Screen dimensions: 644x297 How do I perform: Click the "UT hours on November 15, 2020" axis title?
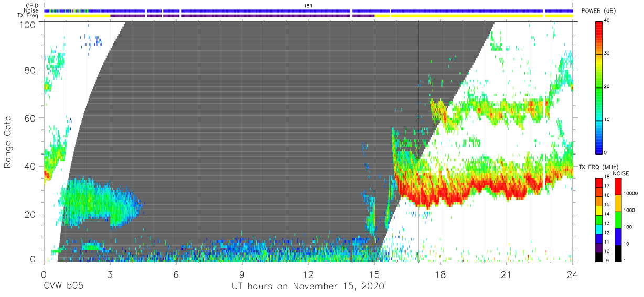(x=308, y=287)
